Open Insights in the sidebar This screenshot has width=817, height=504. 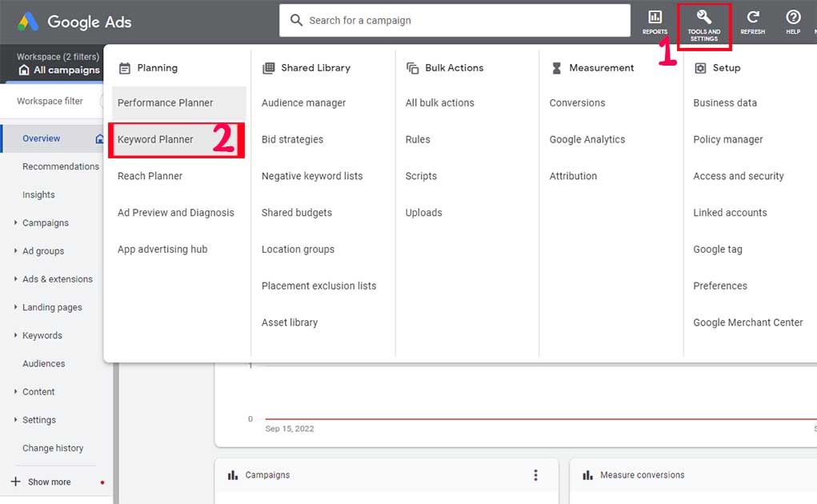pyautogui.click(x=38, y=194)
